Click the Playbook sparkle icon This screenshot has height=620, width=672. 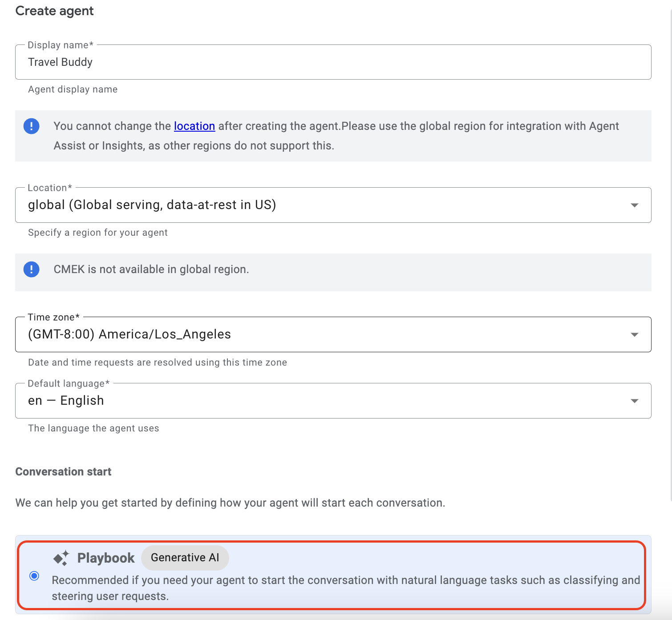click(x=62, y=557)
